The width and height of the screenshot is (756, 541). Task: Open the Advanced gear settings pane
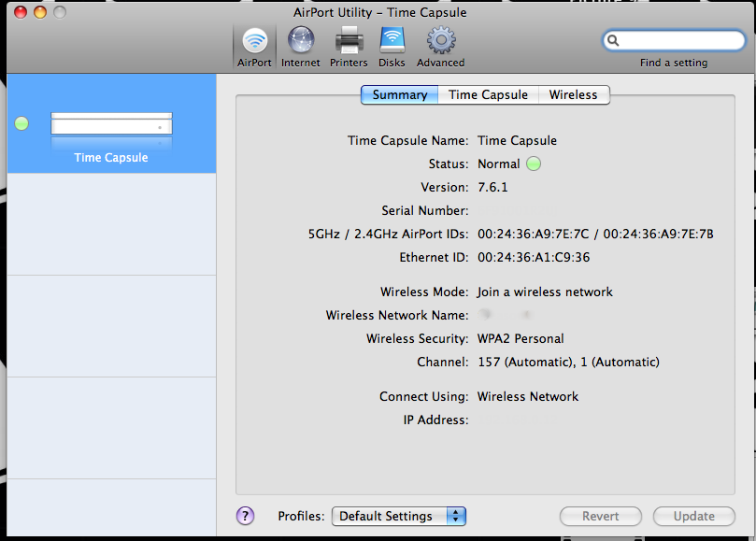[x=441, y=48]
